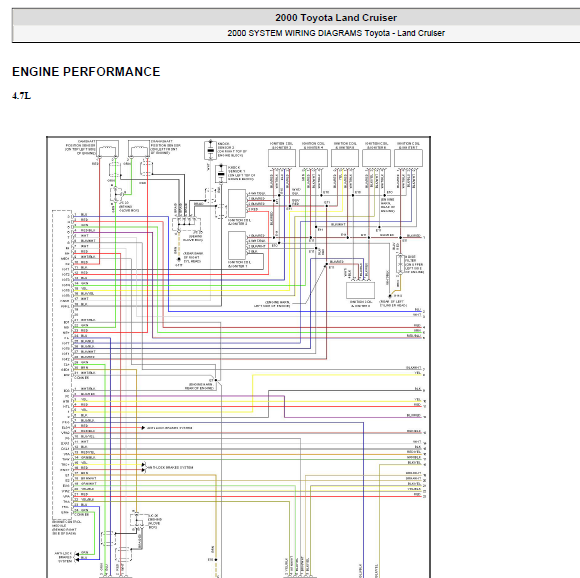Click the igniter box beside the knock sensors

[237, 203]
